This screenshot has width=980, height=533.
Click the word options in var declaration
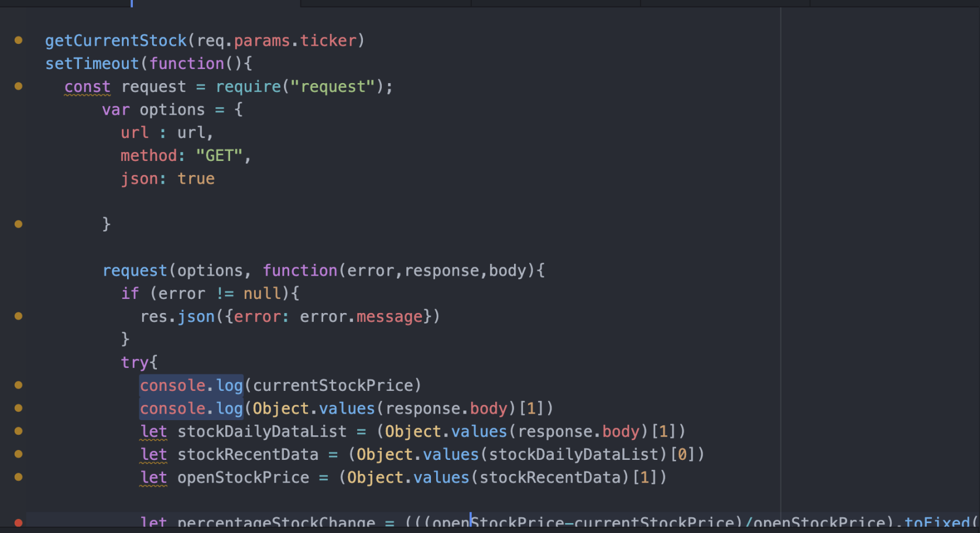pos(172,110)
